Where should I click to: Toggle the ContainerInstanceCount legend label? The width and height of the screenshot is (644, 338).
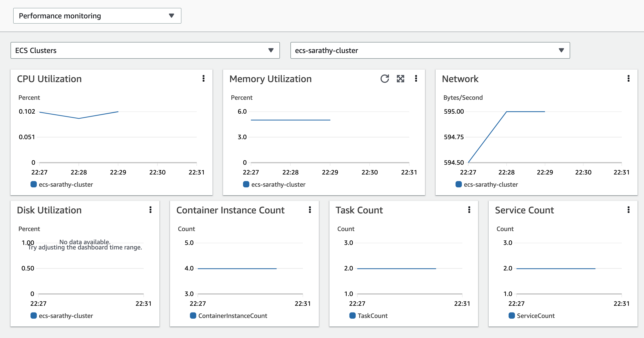233,316
